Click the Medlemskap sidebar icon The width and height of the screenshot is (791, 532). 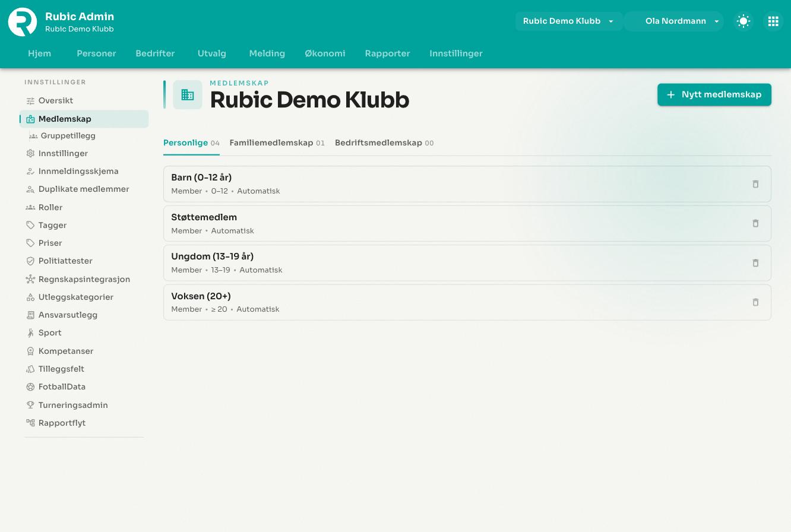click(30, 119)
